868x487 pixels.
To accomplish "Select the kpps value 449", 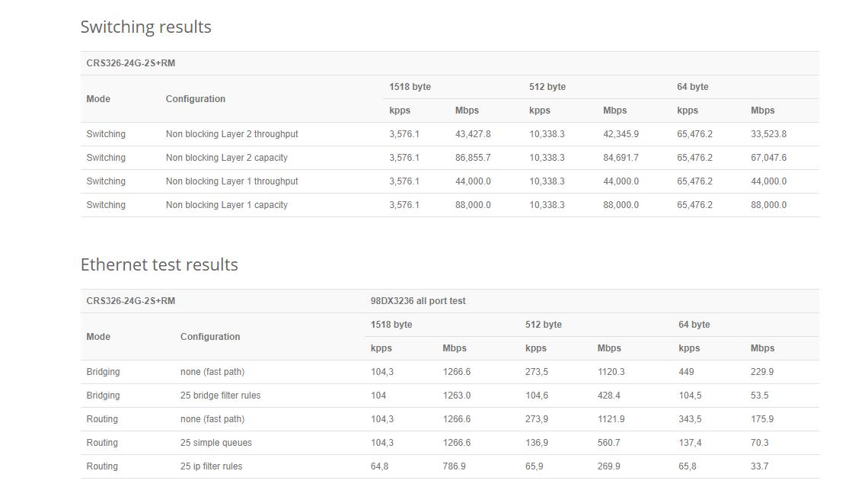I will coord(686,372).
